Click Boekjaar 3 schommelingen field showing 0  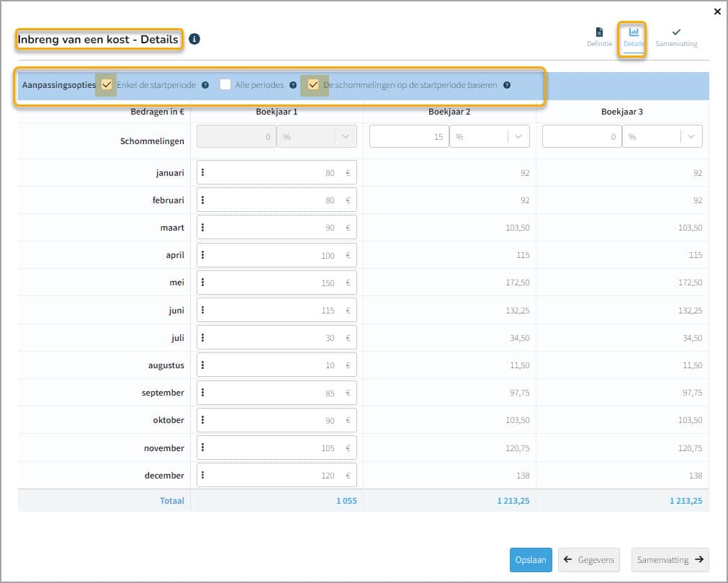click(582, 137)
